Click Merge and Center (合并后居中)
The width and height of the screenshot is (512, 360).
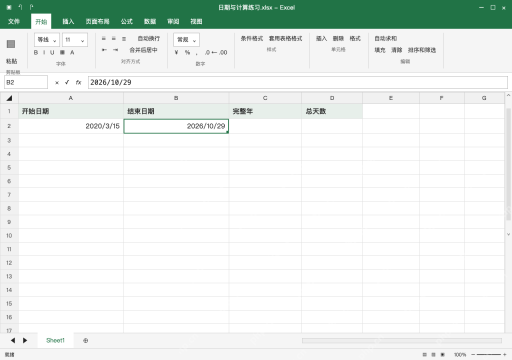(143, 50)
